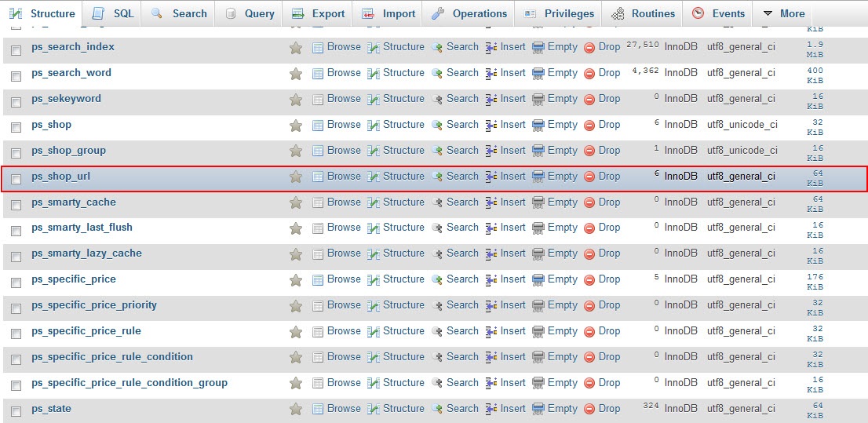This screenshot has width=868, height=423.
Task: Click Drop text link for ps_specific_price
Action: pyautogui.click(x=610, y=279)
